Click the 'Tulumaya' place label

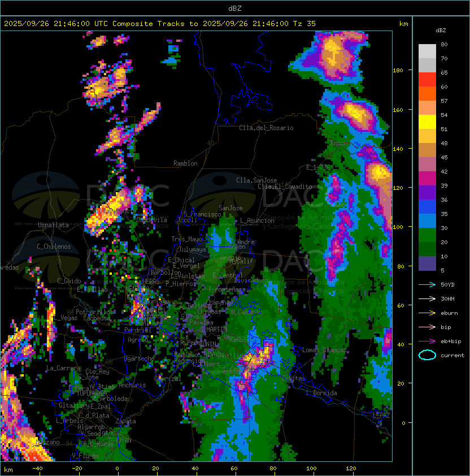[193, 249]
